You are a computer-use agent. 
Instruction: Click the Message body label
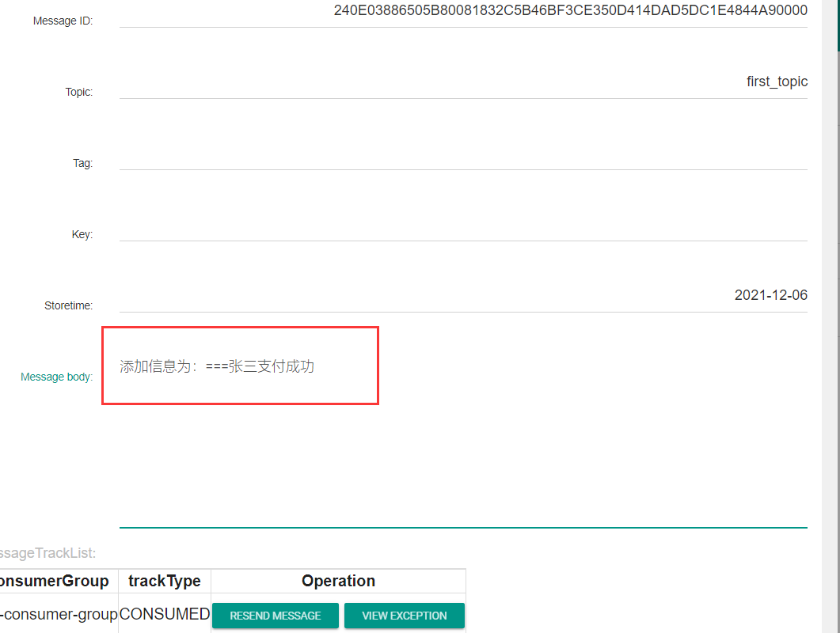(x=57, y=377)
